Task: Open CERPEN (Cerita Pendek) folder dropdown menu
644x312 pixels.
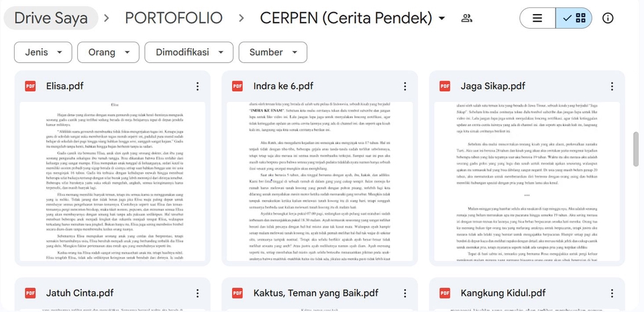Action: 441,18
